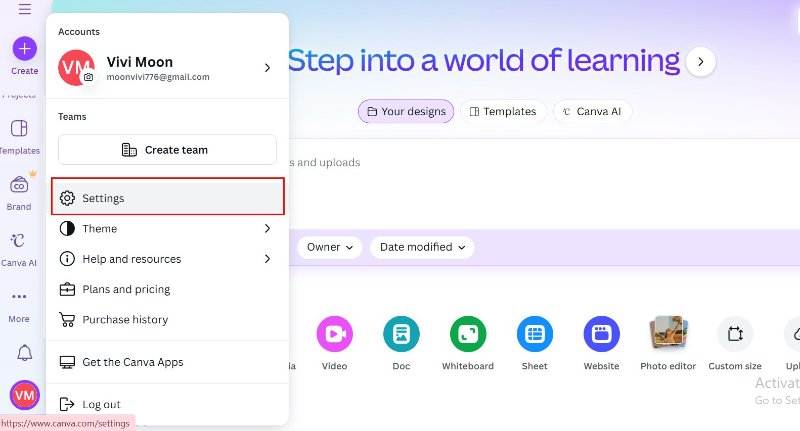800x431 pixels.
Task: Open Canva AI from the sidebar
Action: coord(19,242)
